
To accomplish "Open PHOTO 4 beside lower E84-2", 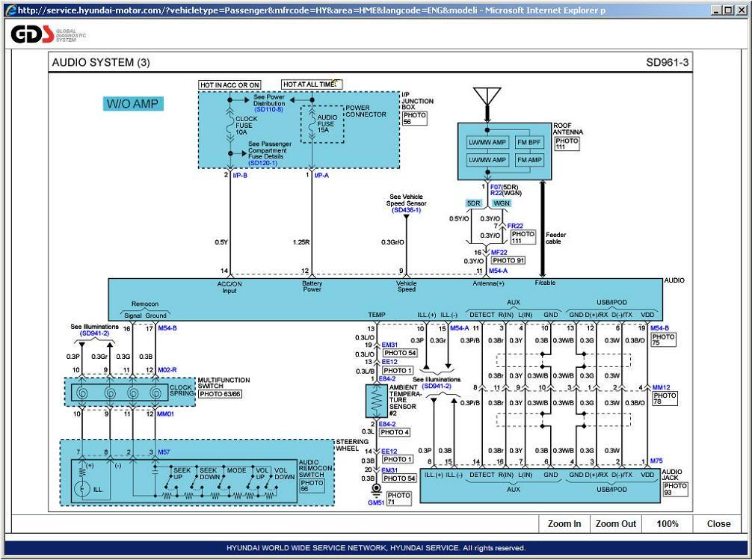I will pos(395,432).
